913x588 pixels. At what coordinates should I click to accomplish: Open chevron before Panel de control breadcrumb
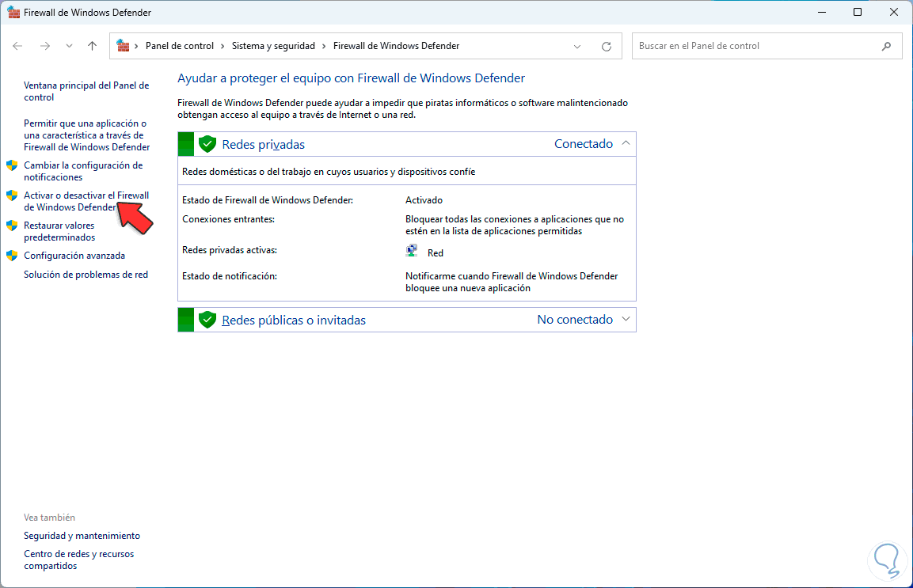tap(137, 46)
